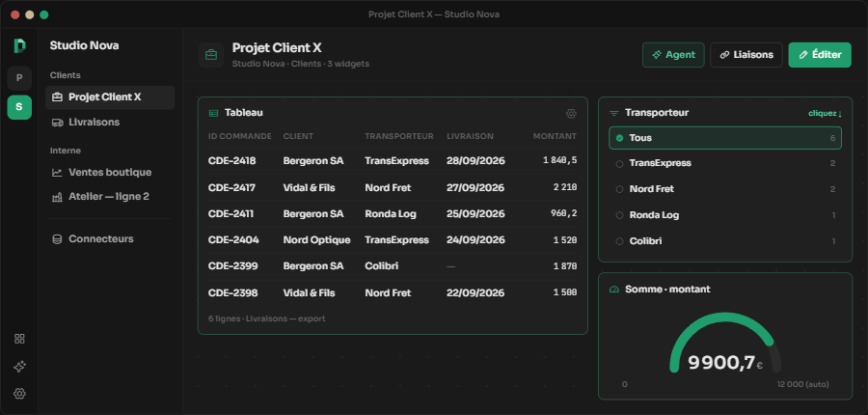Click the ID COMMANDE column header
Screen dimensions: 868x415
click(240, 136)
